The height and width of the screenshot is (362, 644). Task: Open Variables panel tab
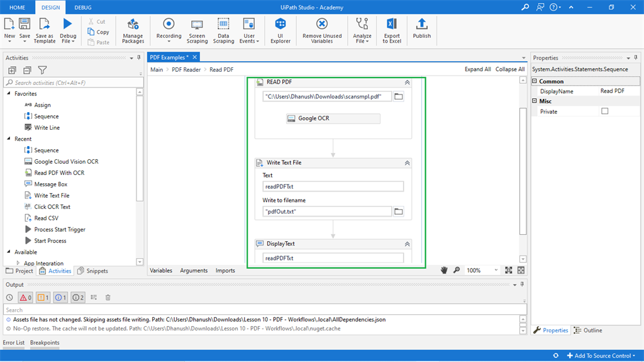pyautogui.click(x=161, y=270)
